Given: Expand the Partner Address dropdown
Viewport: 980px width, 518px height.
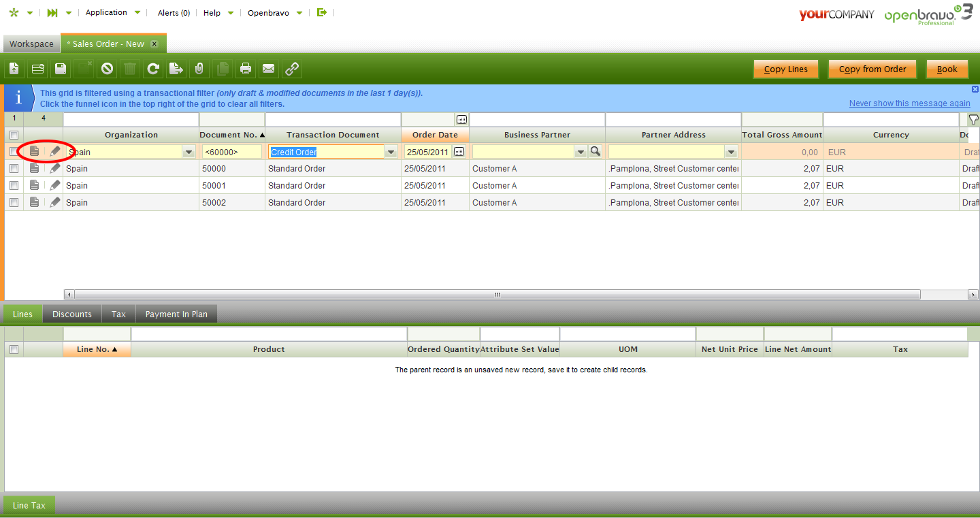Looking at the screenshot, I should (x=731, y=152).
